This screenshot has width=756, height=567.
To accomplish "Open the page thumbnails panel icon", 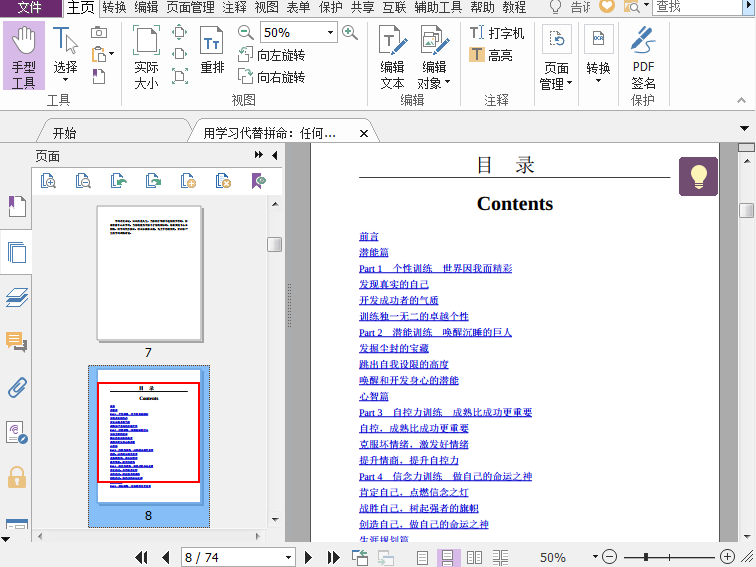I will 17,252.
